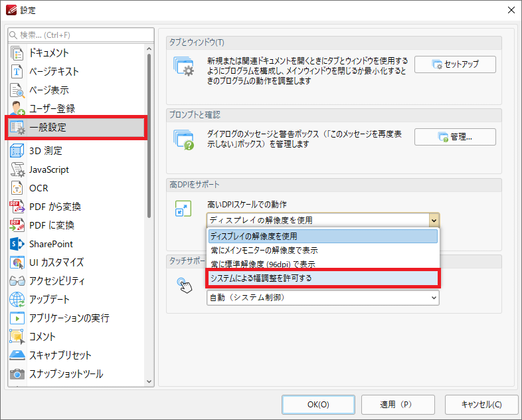Confirm with the OK(O) button

tap(318, 404)
